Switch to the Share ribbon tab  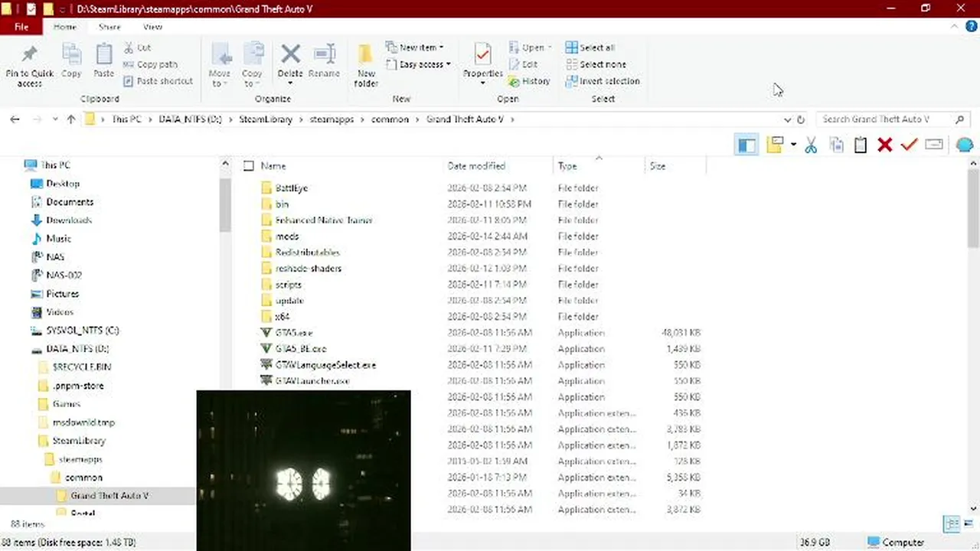(109, 27)
